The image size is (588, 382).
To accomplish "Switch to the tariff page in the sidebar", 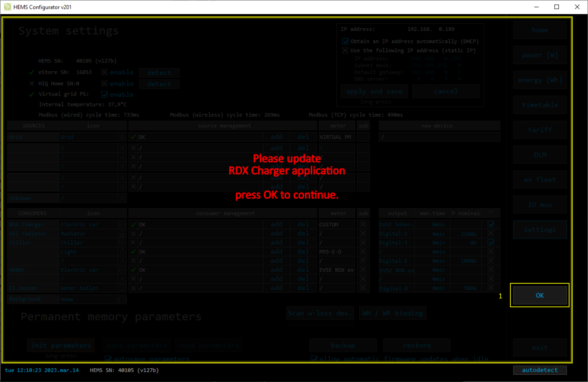I will 540,130.
